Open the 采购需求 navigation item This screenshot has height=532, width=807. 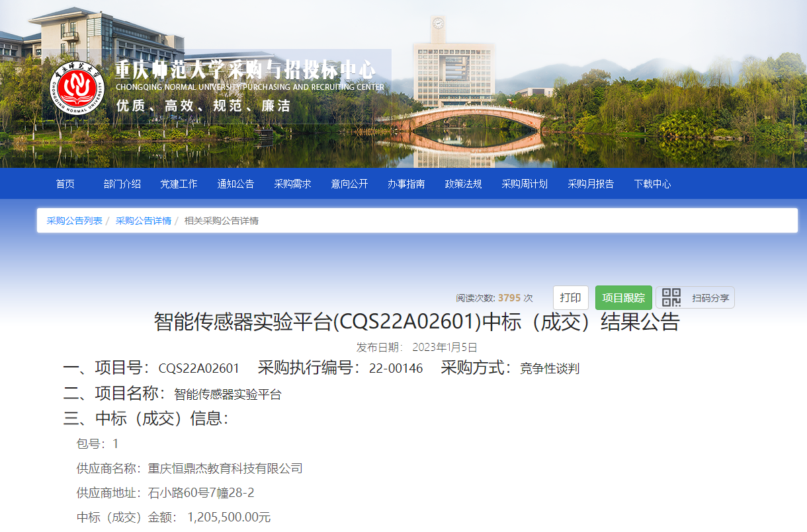tap(292, 184)
